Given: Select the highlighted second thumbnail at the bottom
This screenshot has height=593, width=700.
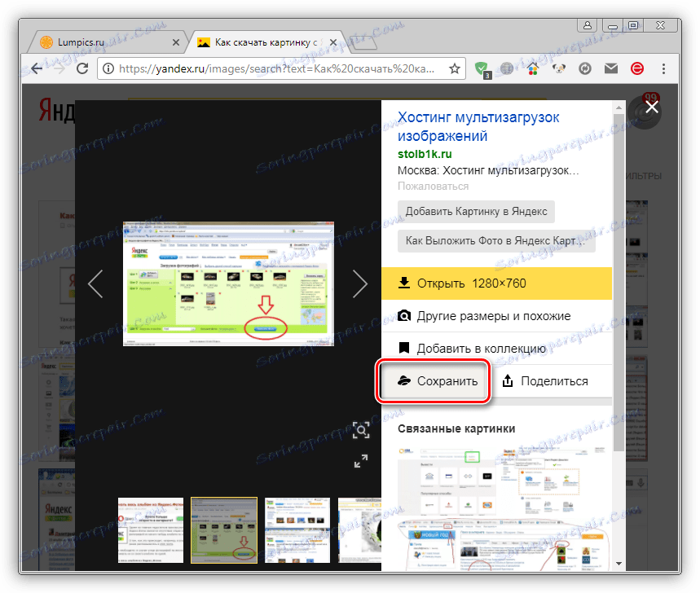Looking at the screenshot, I should (x=223, y=530).
